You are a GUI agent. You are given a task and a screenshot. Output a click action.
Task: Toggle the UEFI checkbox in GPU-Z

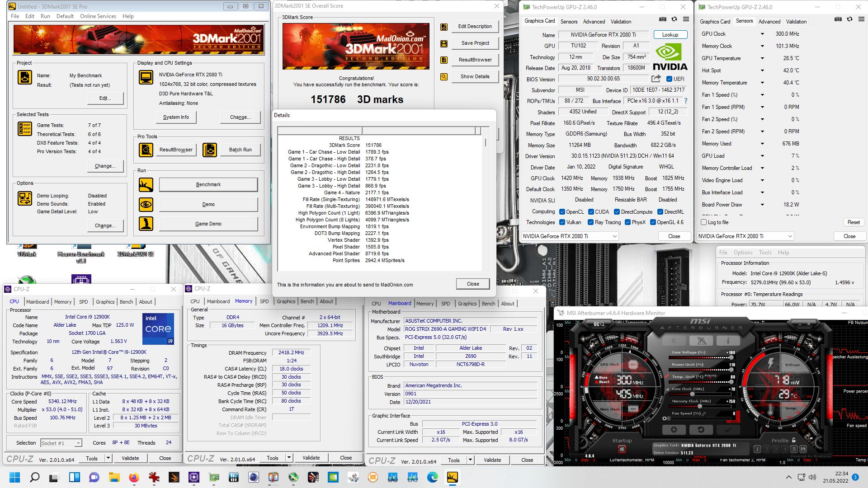[669, 79]
